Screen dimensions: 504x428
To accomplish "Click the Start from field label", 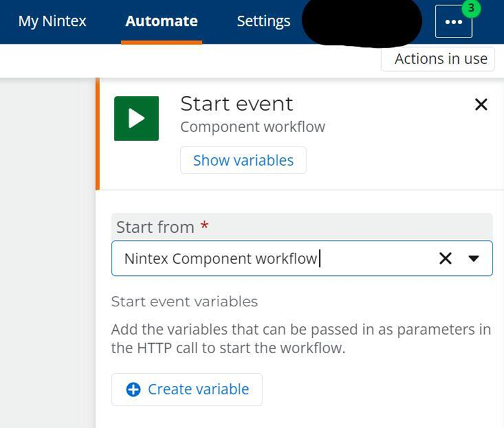I will click(x=155, y=227).
